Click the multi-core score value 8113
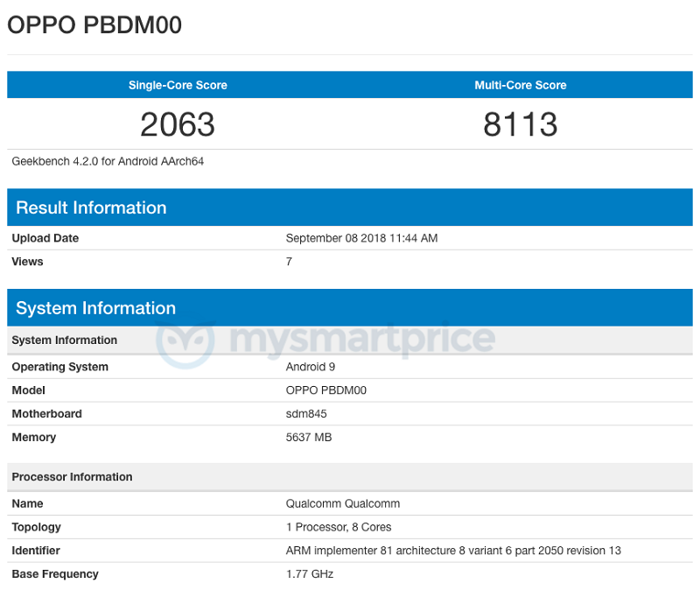Viewport: 700px width, 590px height. (x=521, y=124)
